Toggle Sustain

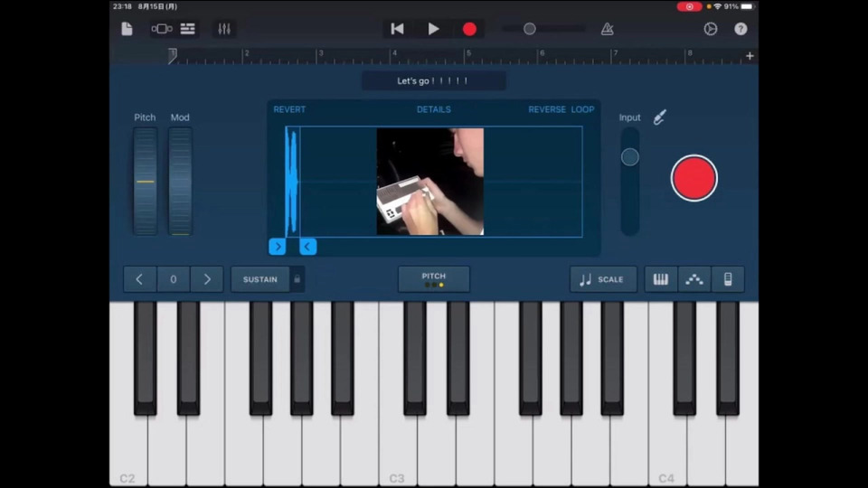pos(260,279)
